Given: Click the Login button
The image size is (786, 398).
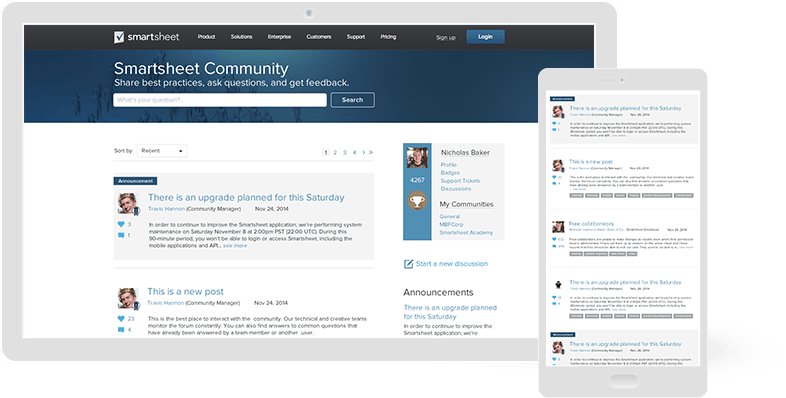Looking at the screenshot, I should point(485,37).
